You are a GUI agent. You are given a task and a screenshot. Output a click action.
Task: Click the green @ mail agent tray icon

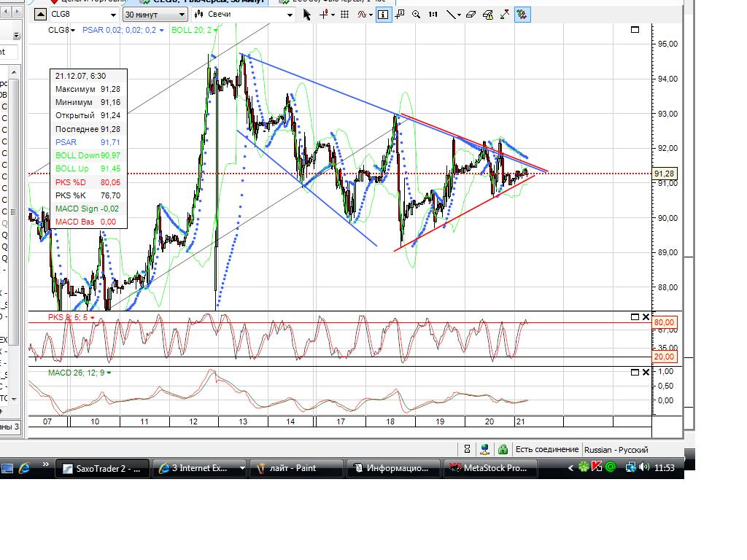coord(611,467)
